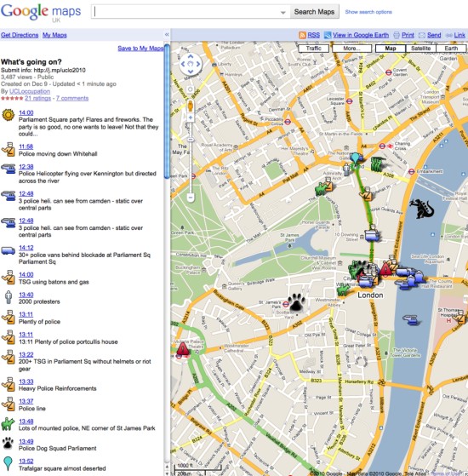The height and width of the screenshot is (476, 468).
Task: Collapse the left panel with double chevron
Action: [x=167, y=35]
